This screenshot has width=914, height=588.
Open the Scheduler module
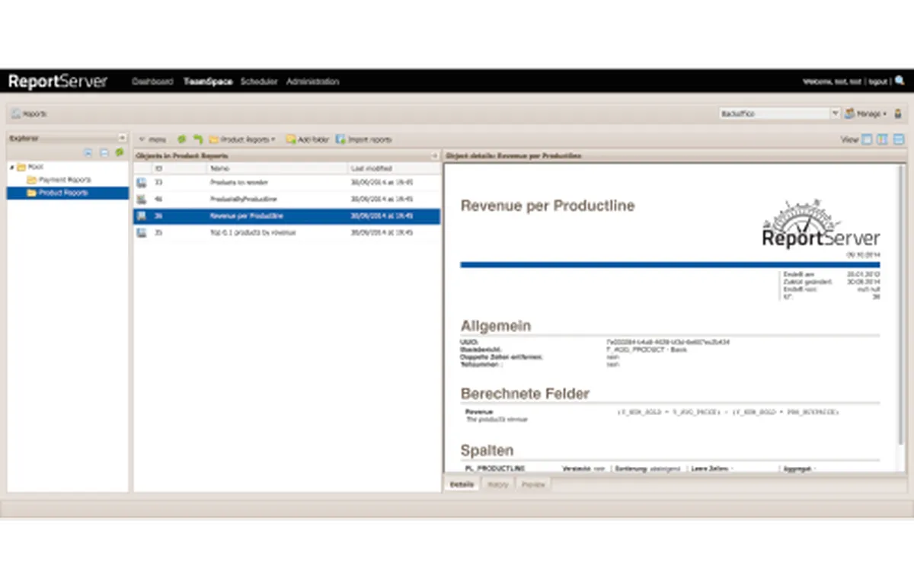(259, 81)
